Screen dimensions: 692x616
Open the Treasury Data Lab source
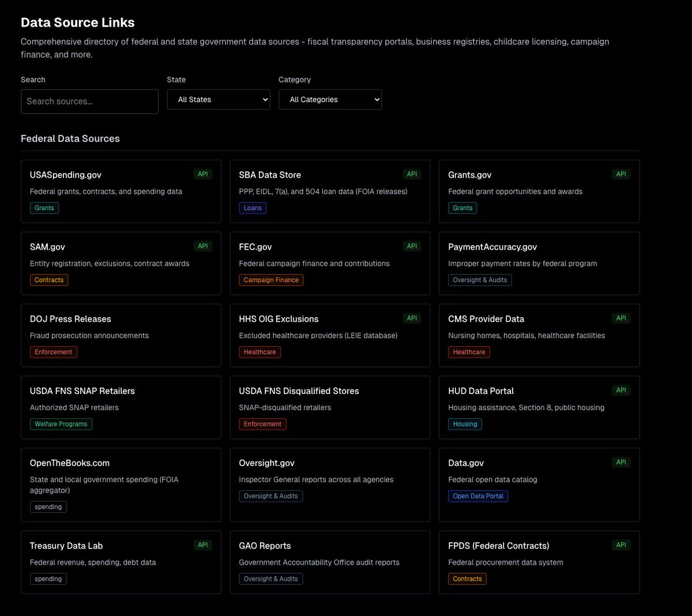(66, 546)
